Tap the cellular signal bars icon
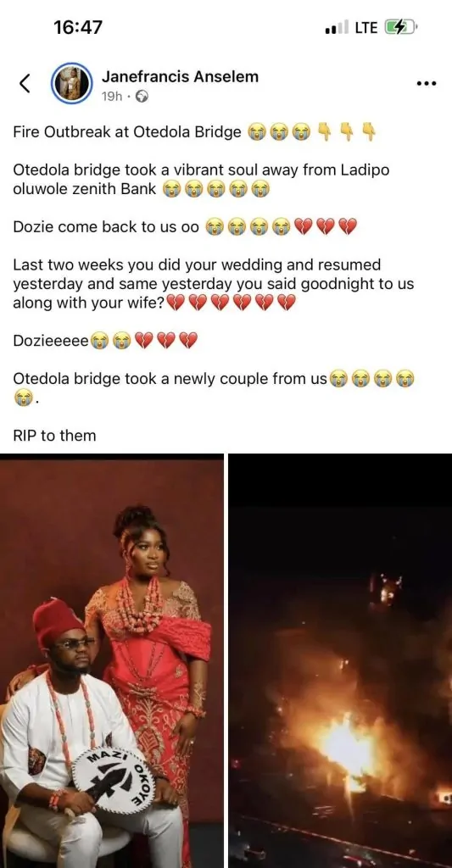Image resolution: width=452 pixels, height=868 pixels. click(337, 26)
